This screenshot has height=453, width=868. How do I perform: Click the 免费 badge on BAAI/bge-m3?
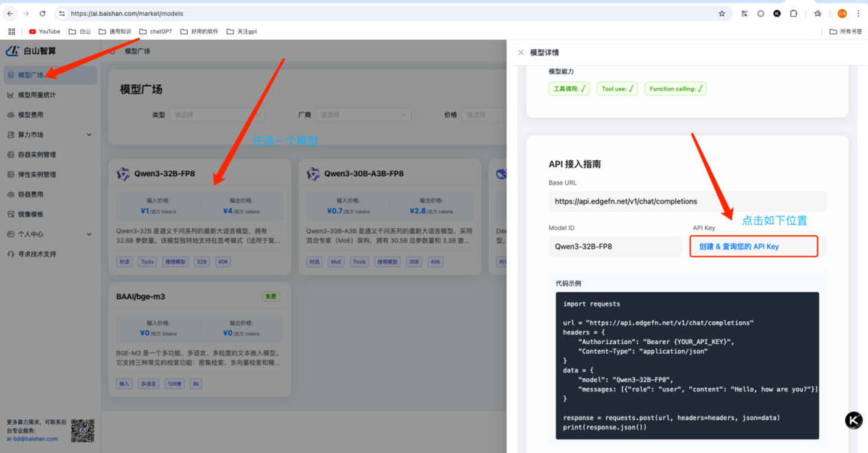271,297
